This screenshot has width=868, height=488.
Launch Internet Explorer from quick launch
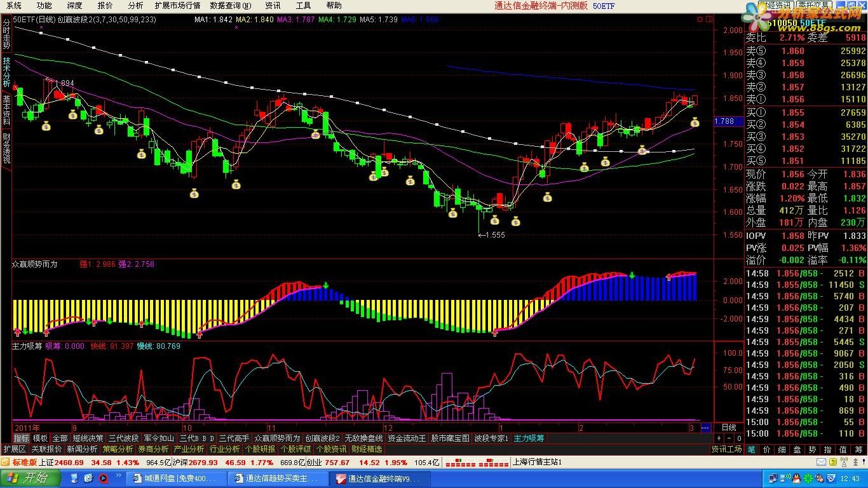click(x=88, y=478)
